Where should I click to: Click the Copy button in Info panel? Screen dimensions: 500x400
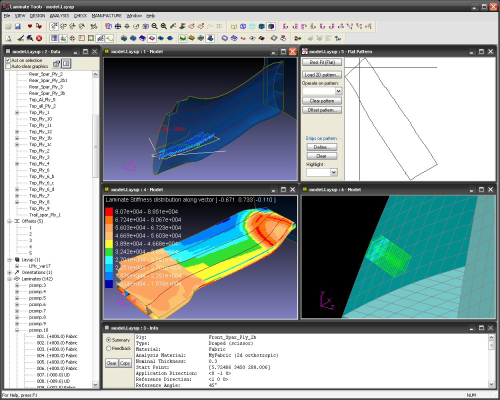(x=125, y=363)
